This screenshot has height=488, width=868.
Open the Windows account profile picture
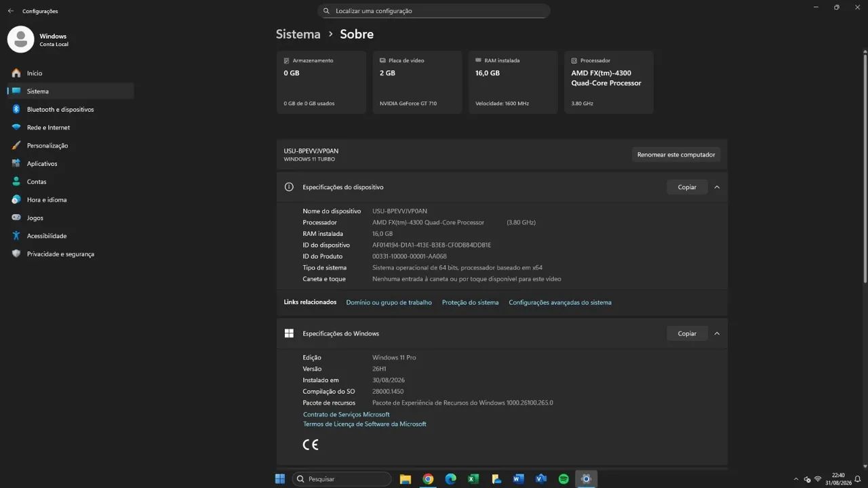coord(20,39)
